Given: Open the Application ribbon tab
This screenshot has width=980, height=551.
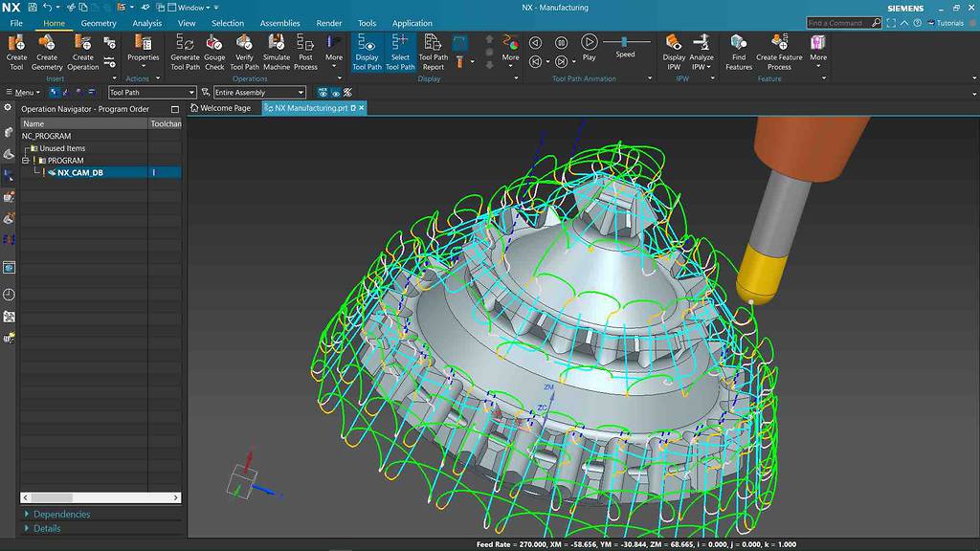Looking at the screenshot, I should (412, 23).
